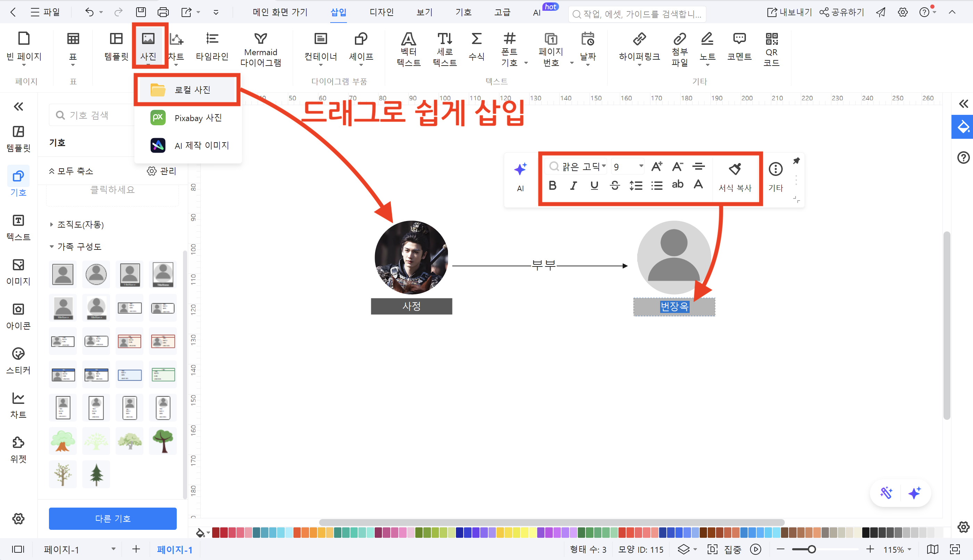Click the 내보내기 export button
Image resolution: width=973 pixels, height=560 pixels.
click(789, 12)
